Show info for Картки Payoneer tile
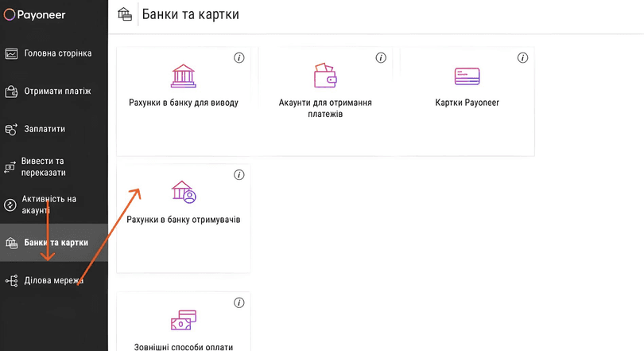This screenshot has width=644, height=351. [x=522, y=58]
